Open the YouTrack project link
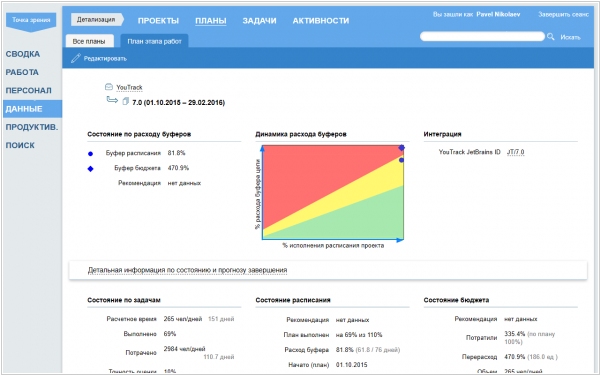 pyautogui.click(x=129, y=88)
